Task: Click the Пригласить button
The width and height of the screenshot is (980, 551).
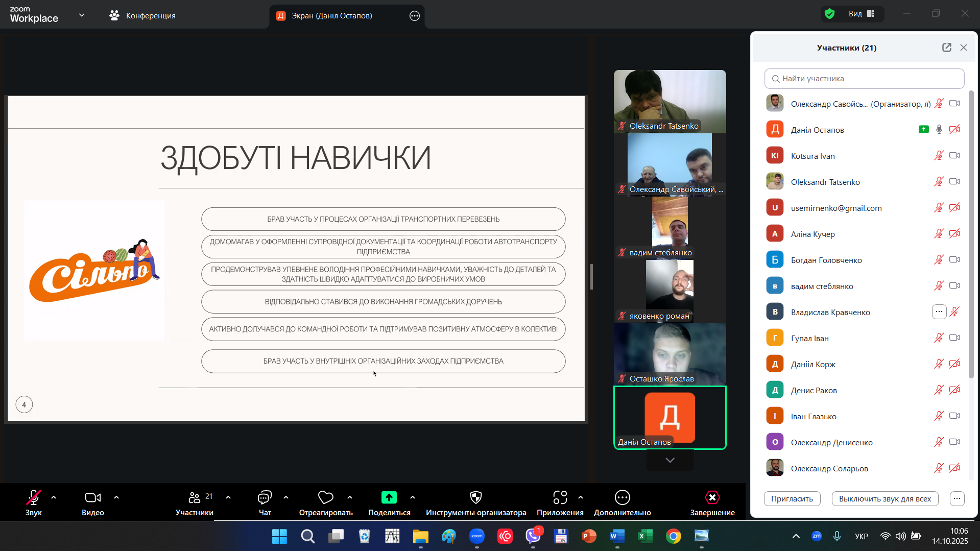Action: click(x=792, y=499)
